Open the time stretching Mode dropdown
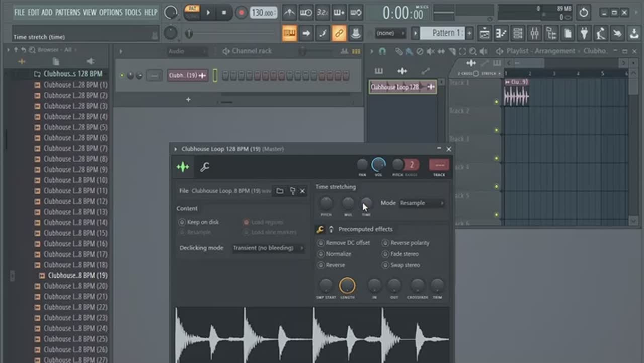This screenshot has height=363, width=644. point(422,203)
